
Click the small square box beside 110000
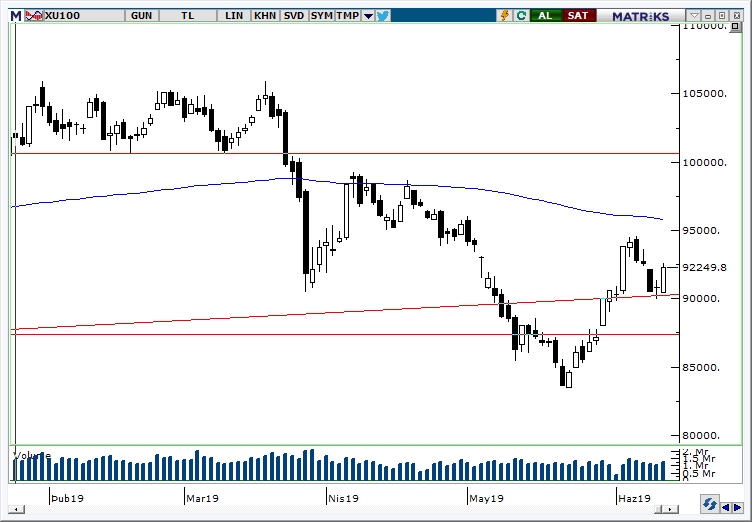point(736,26)
